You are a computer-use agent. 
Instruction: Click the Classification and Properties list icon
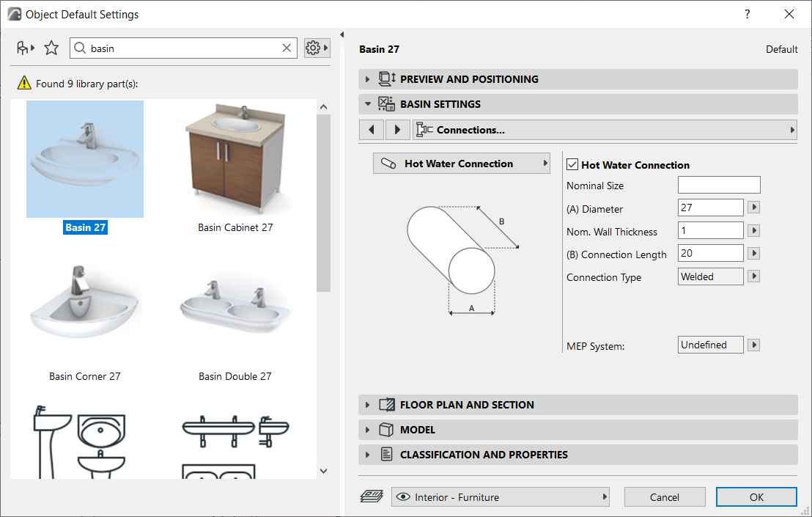tap(386, 454)
